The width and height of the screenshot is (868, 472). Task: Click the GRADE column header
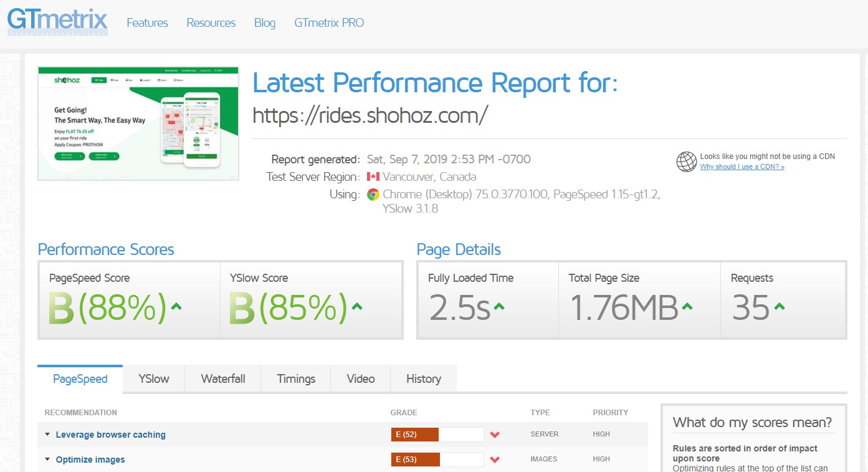(404, 413)
